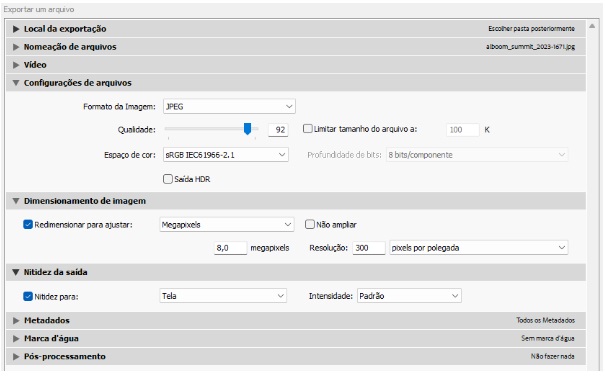Uncheck Redimensionar para ajustar
605x377 pixels.
[x=28, y=225]
